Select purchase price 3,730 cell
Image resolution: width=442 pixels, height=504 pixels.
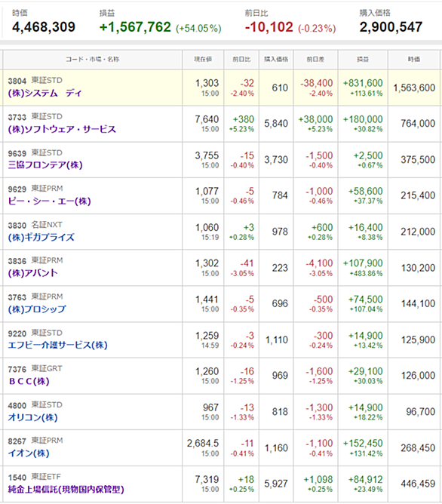276,160
